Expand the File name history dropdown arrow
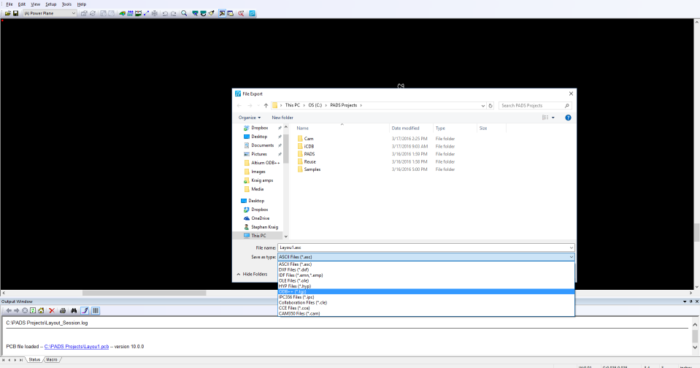Viewport: 700px width, 368px height. click(x=571, y=247)
